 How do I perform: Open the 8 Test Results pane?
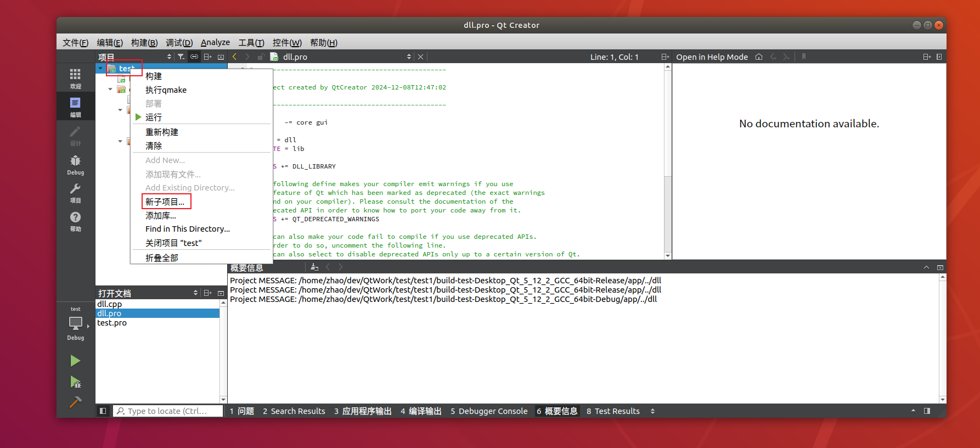tap(613, 411)
